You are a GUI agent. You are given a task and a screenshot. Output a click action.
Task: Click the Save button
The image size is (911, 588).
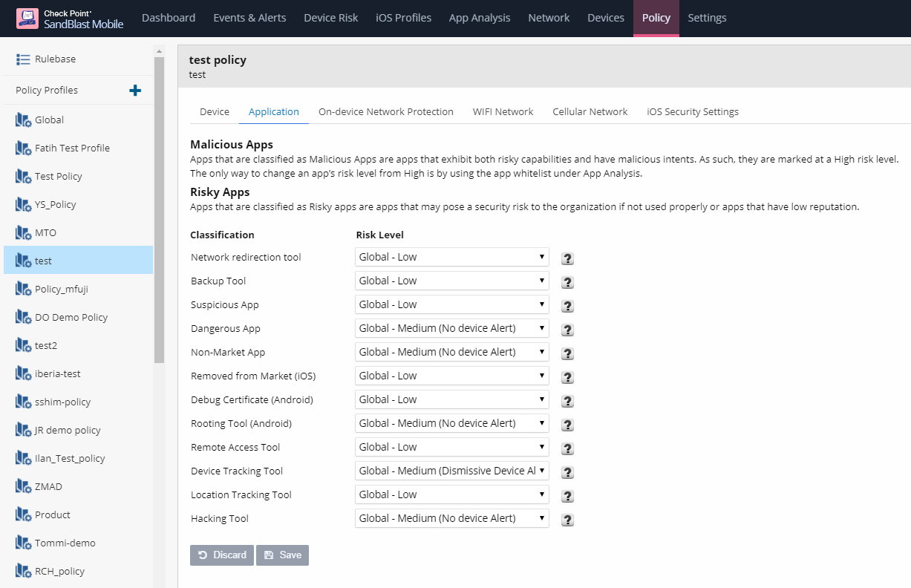[x=282, y=555]
